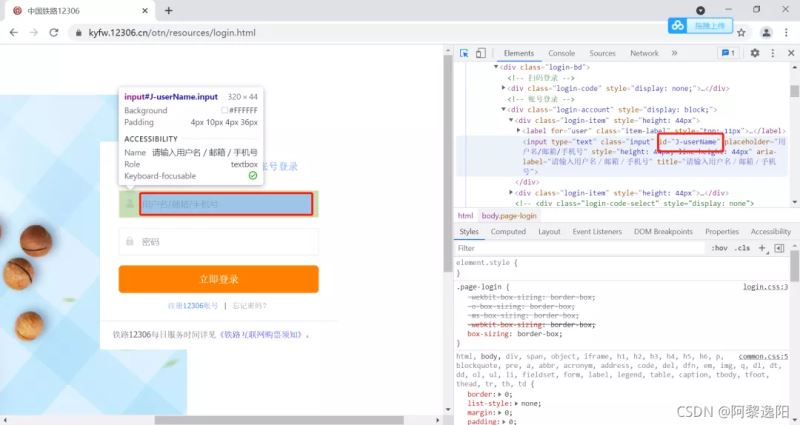This screenshot has width=800, height=425.
Task: Open the login.css:3 source link
Action: [766, 286]
